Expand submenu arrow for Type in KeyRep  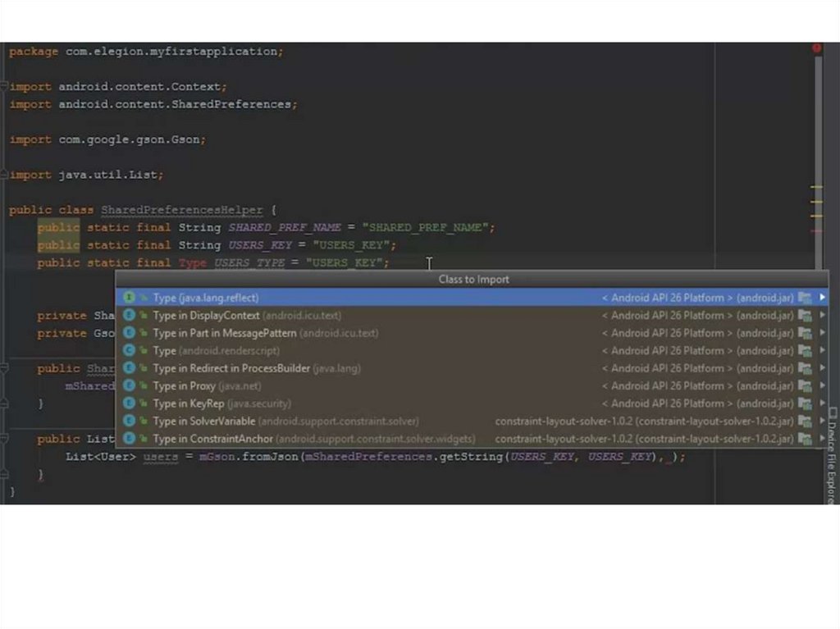(822, 403)
